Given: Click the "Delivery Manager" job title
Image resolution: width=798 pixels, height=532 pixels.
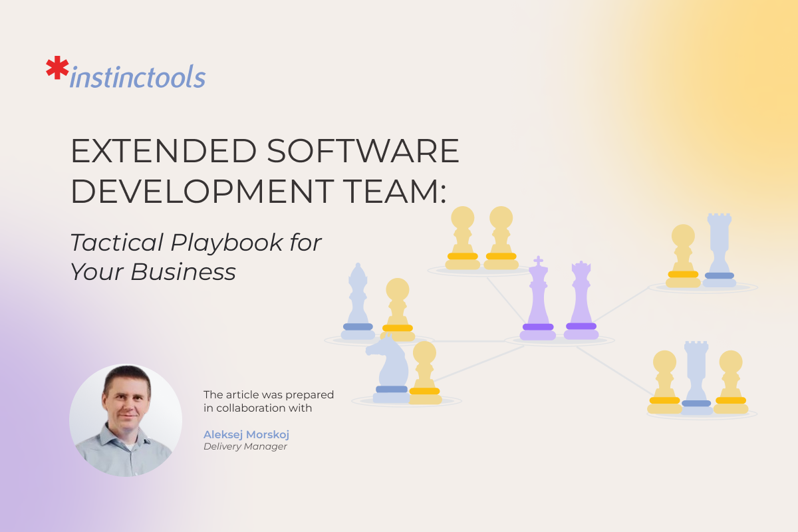Looking at the screenshot, I should (245, 447).
